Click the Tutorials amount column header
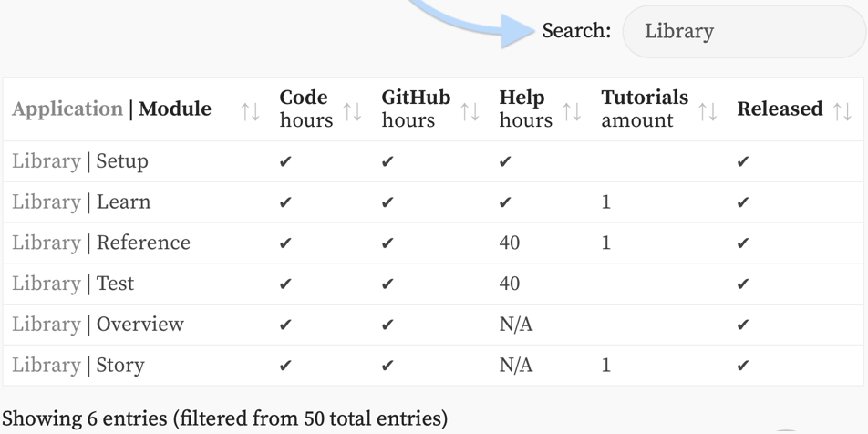 point(644,108)
